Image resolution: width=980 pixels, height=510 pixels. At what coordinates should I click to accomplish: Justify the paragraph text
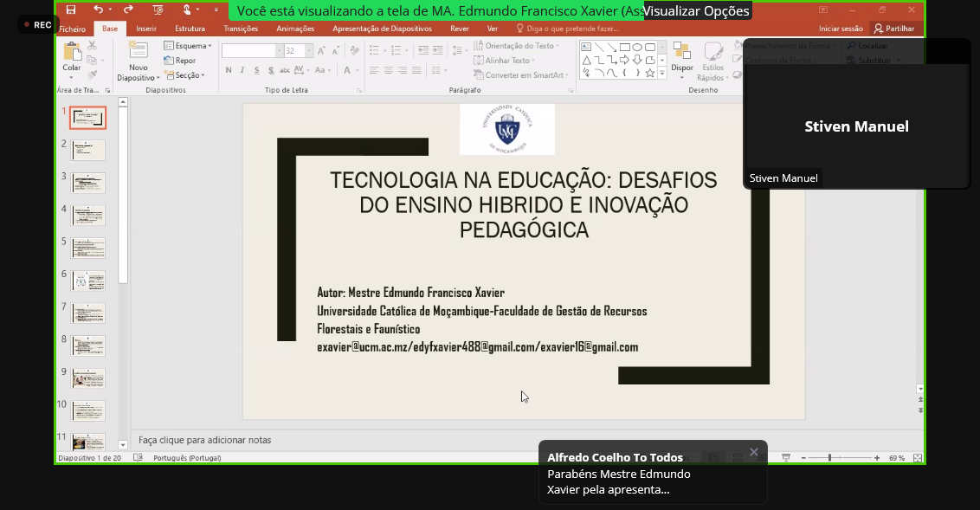416,71
